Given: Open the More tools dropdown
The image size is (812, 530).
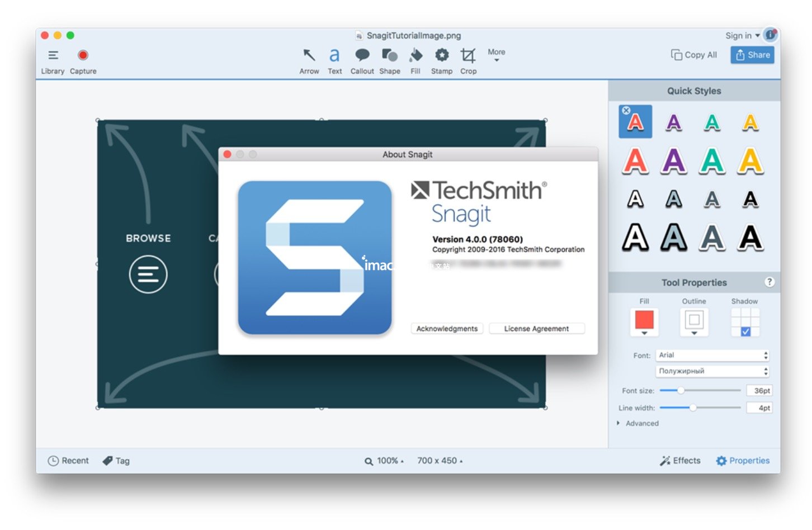Looking at the screenshot, I should tap(496, 54).
